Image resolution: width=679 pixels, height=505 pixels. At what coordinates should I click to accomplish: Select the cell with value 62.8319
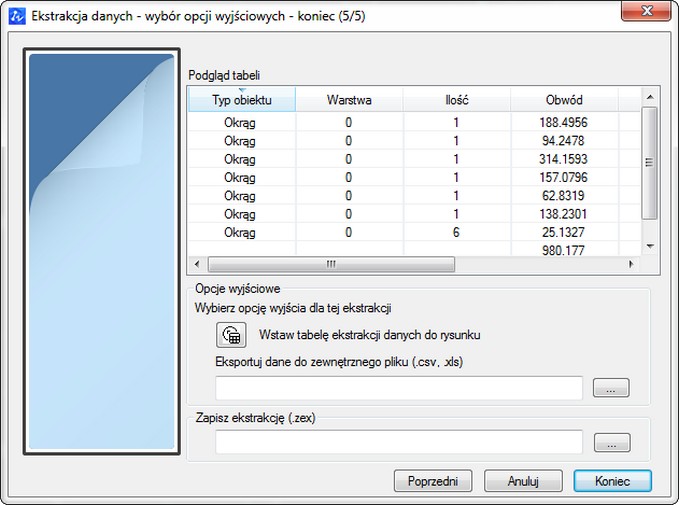pos(563,196)
